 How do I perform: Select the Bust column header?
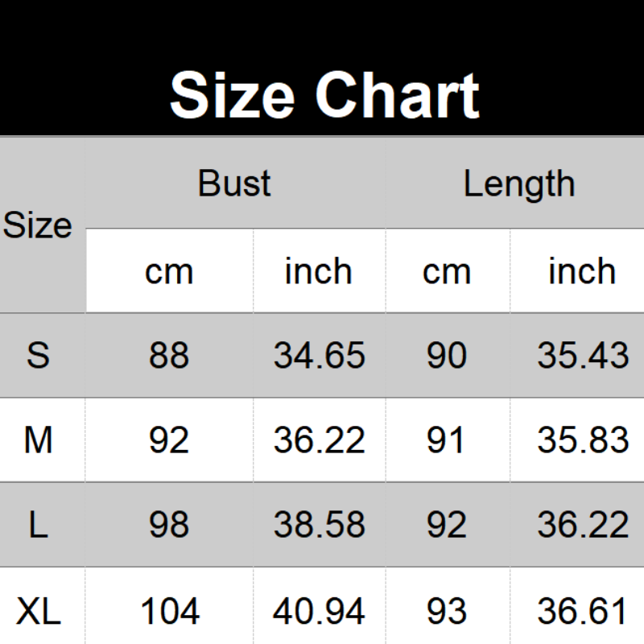pyautogui.click(x=234, y=184)
